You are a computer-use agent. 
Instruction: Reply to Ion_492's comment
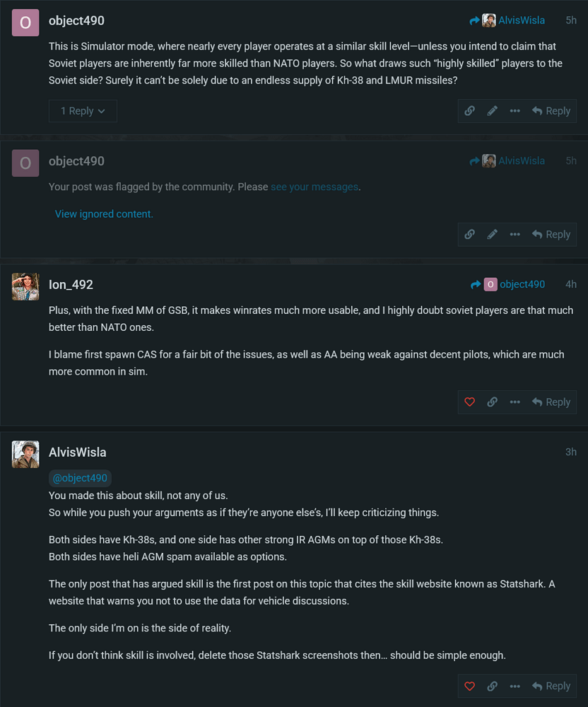(551, 402)
